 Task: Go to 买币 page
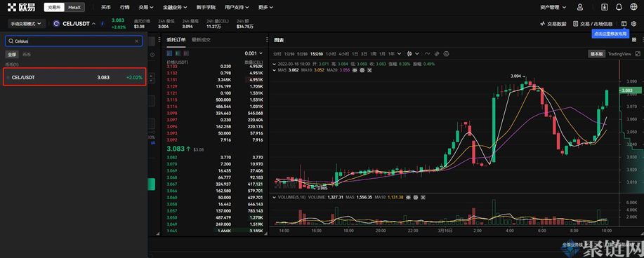pyautogui.click(x=106, y=7)
